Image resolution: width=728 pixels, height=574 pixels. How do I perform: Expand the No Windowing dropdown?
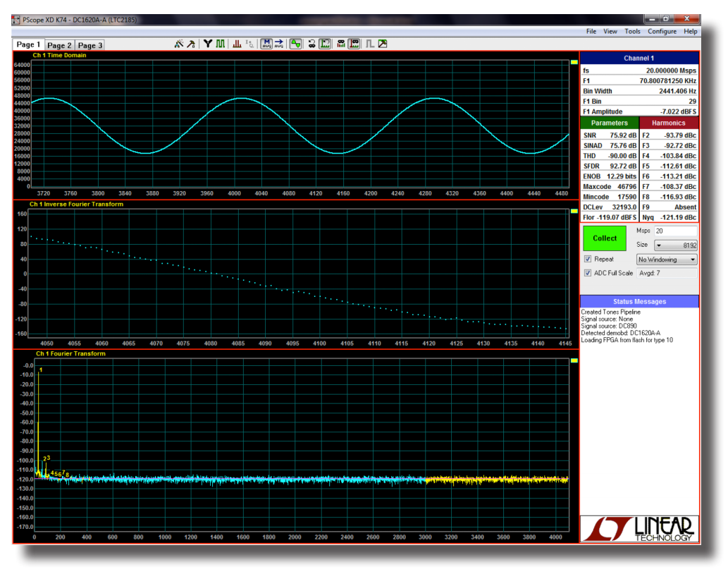click(666, 259)
